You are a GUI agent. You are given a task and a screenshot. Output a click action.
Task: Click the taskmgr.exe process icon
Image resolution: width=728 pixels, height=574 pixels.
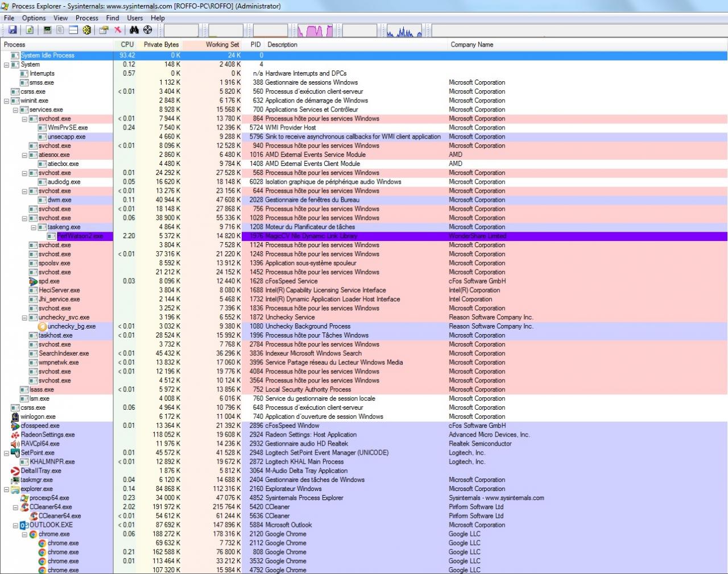pos(15,480)
